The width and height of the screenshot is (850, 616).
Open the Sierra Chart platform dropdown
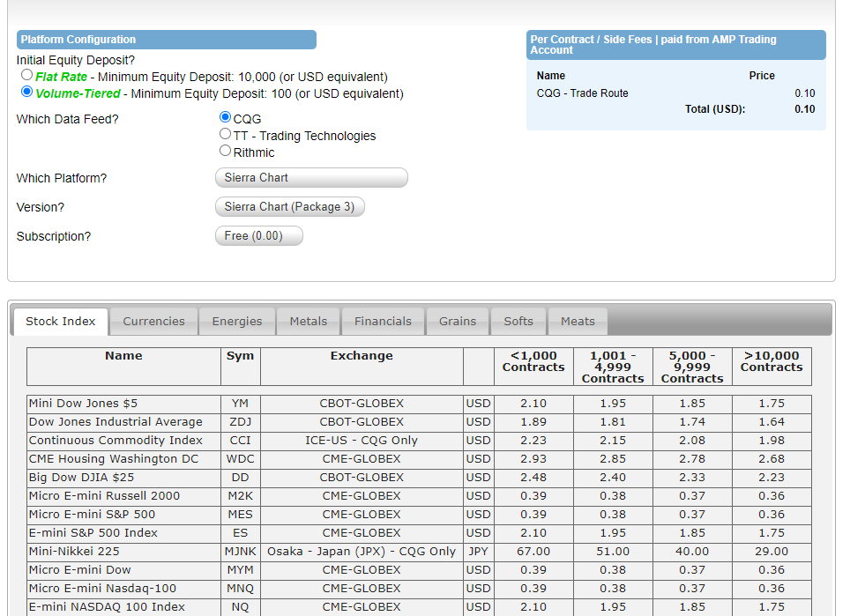(311, 178)
